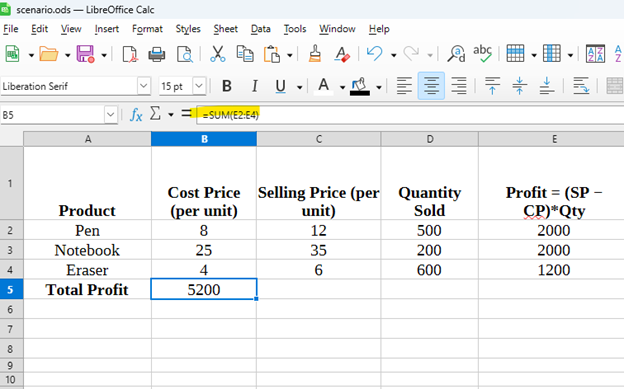Open the Insert menu
The image size is (624, 389).
coord(107,29)
